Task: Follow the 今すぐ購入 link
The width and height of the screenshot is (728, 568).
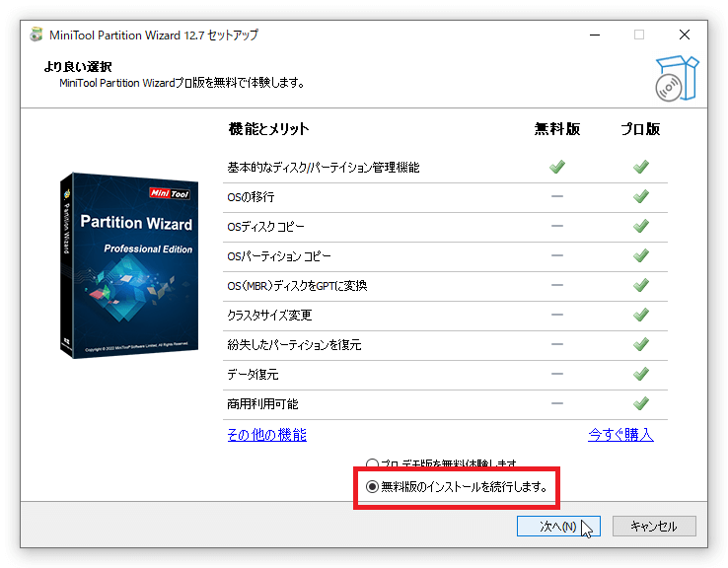Action: click(620, 435)
